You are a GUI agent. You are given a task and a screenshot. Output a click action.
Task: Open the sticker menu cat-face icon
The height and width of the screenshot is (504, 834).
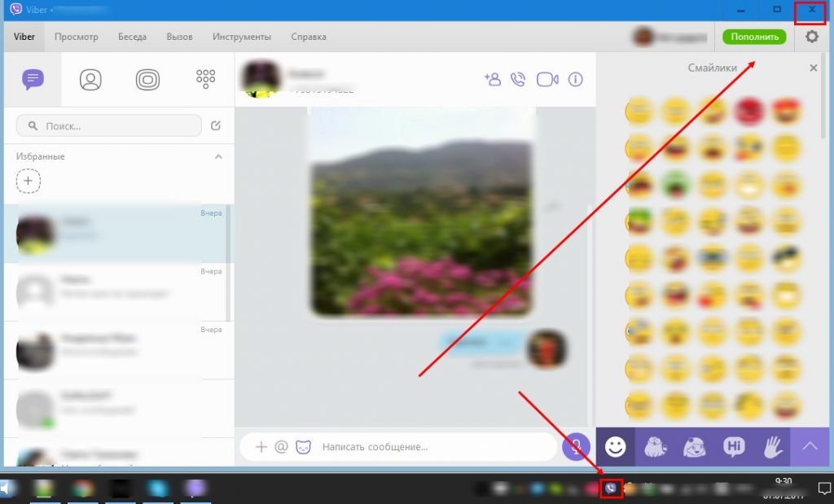coord(303,446)
